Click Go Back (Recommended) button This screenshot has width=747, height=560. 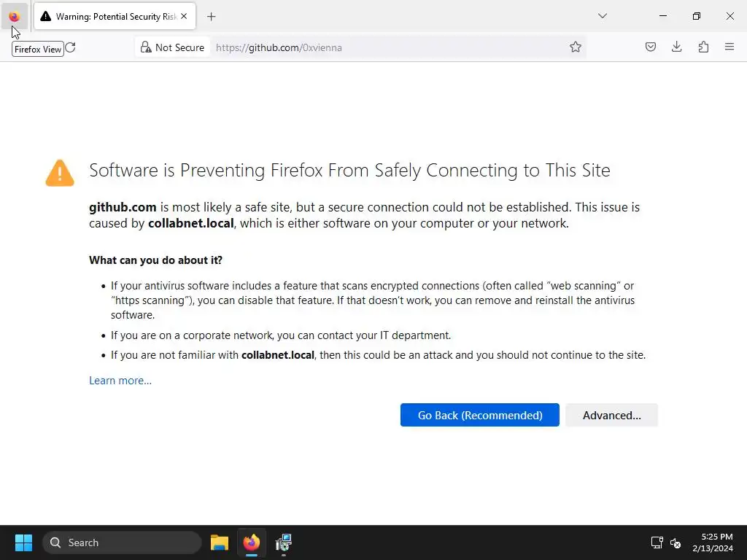point(479,415)
